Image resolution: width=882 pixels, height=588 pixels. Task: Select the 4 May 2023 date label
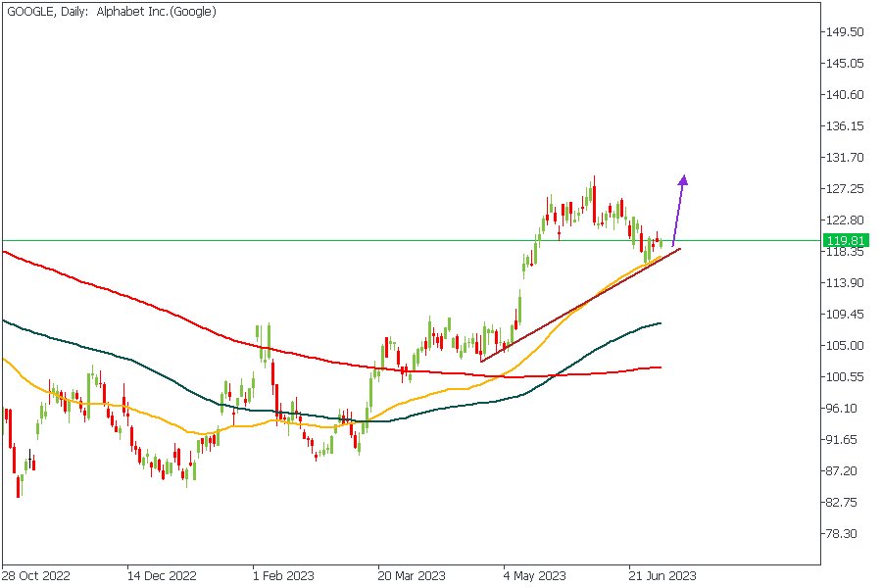534,575
